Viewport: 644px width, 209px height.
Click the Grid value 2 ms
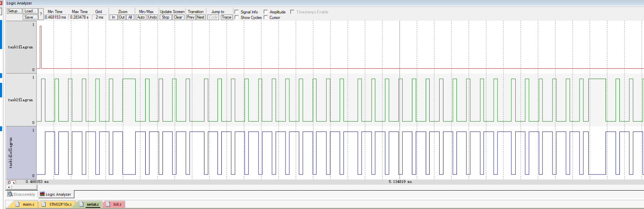point(99,17)
